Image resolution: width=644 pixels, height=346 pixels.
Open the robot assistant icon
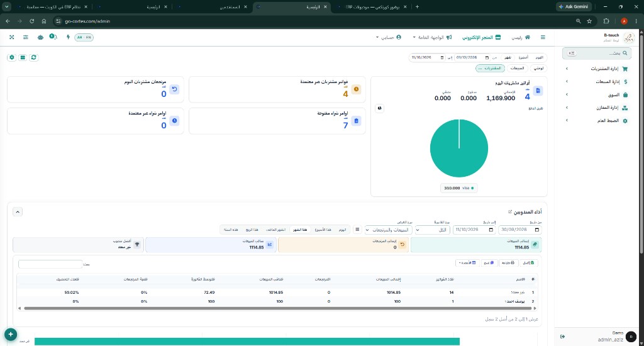[40, 37]
